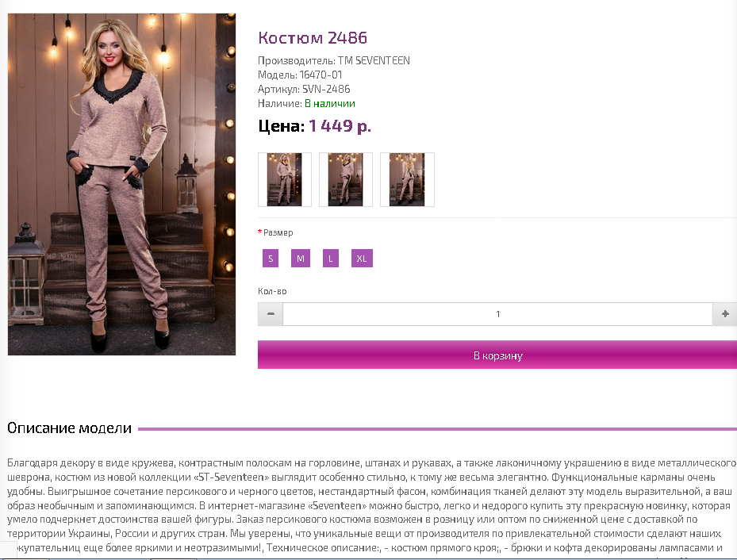The image size is (737, 560).
Task: Select size S
Action: click(x=271, y=259)
